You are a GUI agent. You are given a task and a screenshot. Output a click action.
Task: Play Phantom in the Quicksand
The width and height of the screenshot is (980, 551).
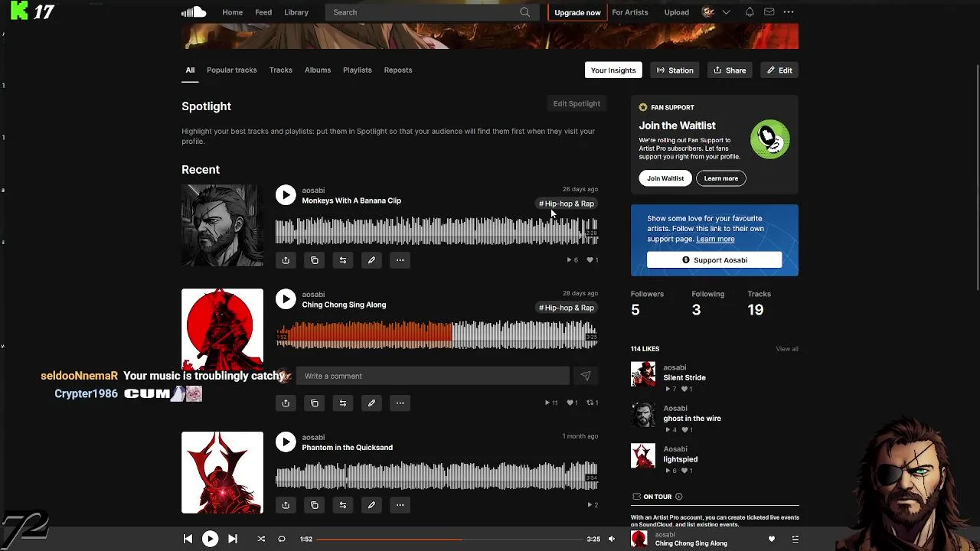click(286, 442)
